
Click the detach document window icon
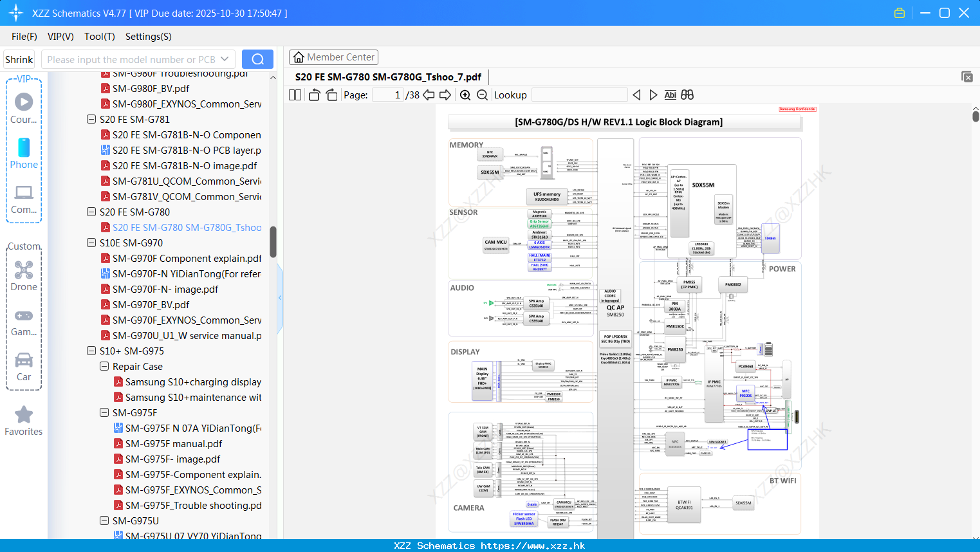(x=967, y=77)
